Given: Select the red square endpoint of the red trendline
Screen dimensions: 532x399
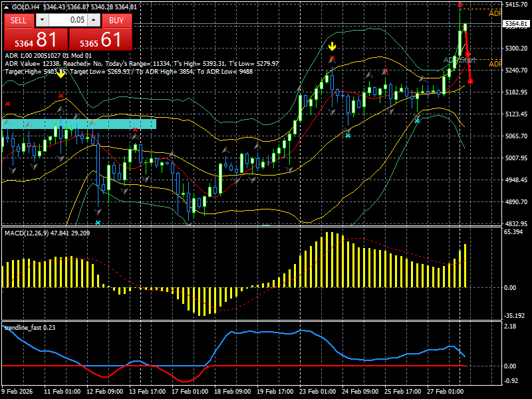Looking at the screenshot, I should point(470,81).
